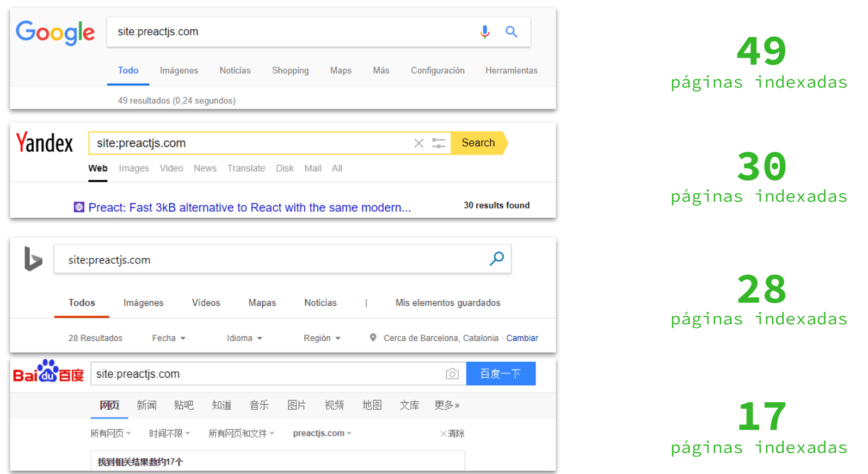Switch to Baidu 贴吧 tab
The height and width of the screenshot is (474, 868).
184,405
